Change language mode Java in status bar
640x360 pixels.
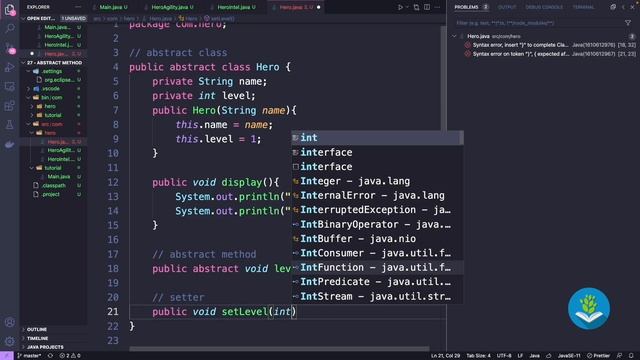[534, 356]
